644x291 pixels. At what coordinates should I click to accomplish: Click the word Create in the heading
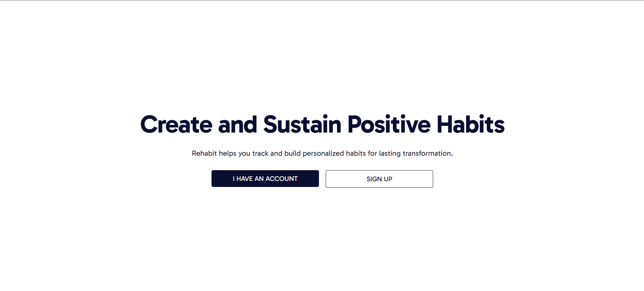click(x=176, y=125)
